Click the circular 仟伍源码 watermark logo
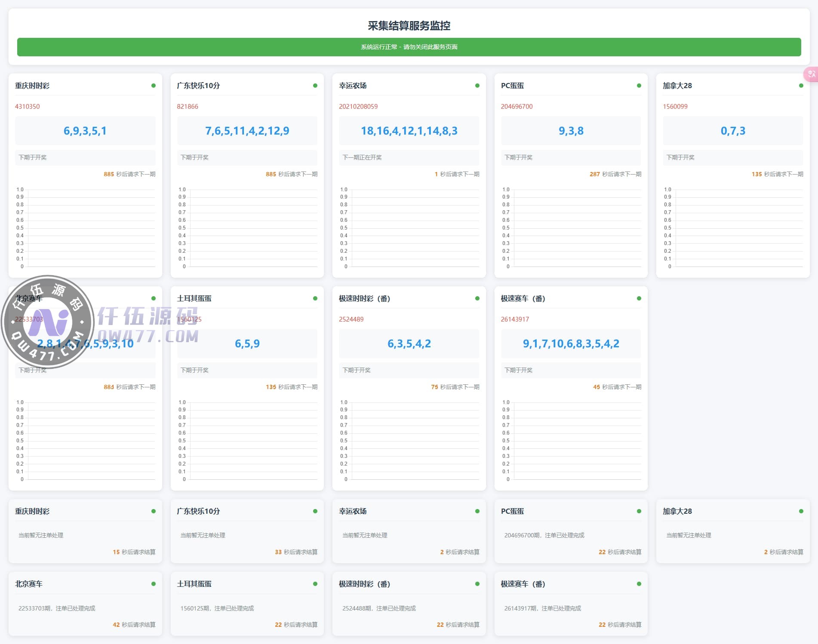The image size is (818, 644). 48,322
